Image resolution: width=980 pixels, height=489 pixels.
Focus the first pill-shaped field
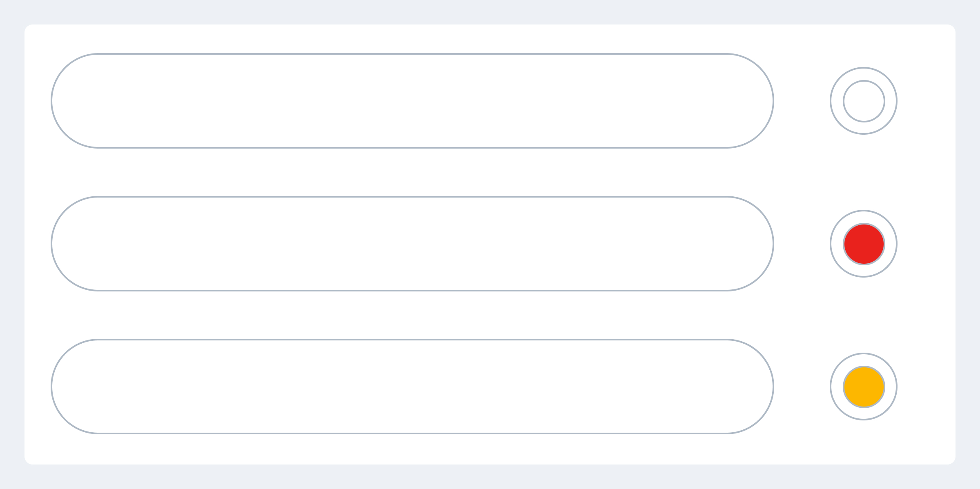tap(412, 101)
